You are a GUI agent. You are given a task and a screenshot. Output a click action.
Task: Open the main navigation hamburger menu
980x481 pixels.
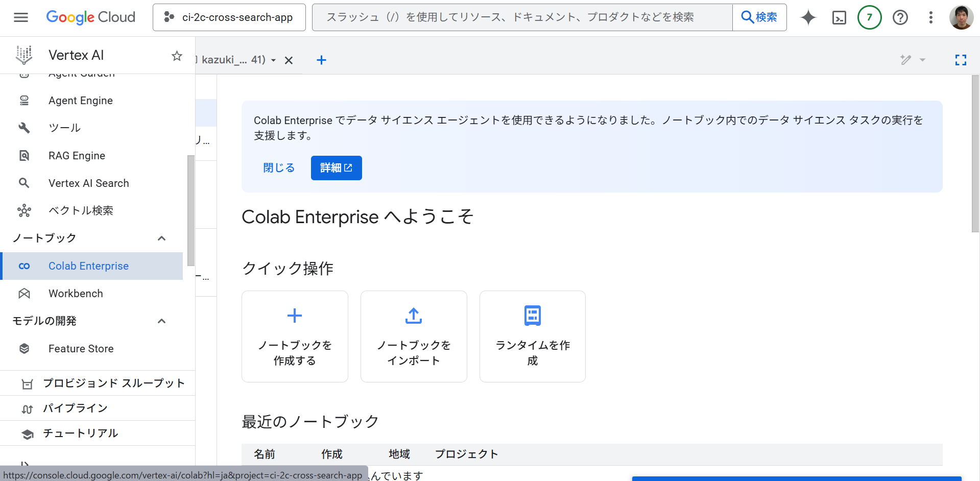coord(21,17)
